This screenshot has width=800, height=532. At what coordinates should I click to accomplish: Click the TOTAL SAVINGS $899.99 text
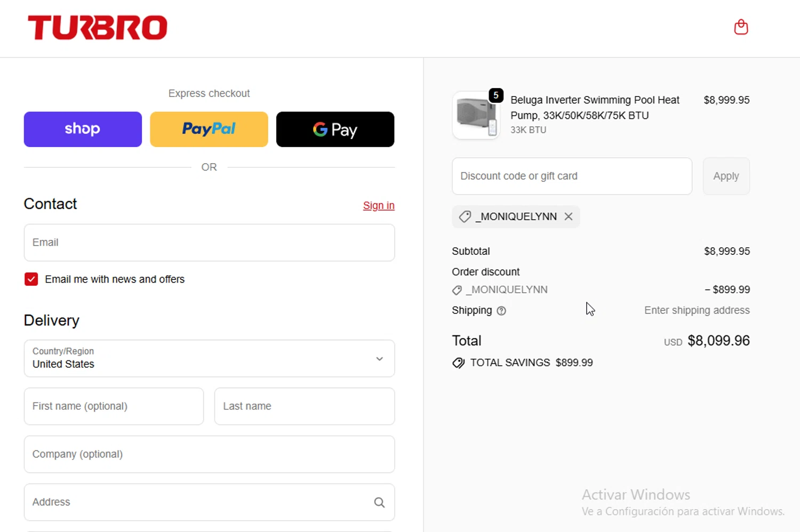click(x=531, y=362)
